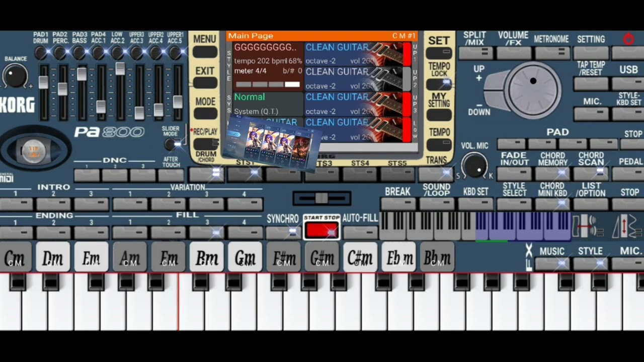This screenshot has width=644, height=362.
Task: Click the START STOP red button
Action: pyautogui.click(x=321, y=230)
